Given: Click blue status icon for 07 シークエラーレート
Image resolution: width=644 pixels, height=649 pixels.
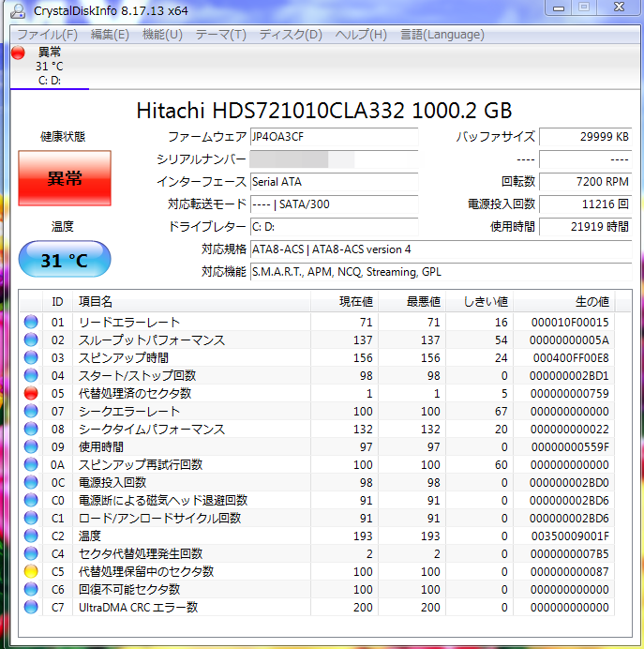Looking at the screenshot, I should [31, 411].
